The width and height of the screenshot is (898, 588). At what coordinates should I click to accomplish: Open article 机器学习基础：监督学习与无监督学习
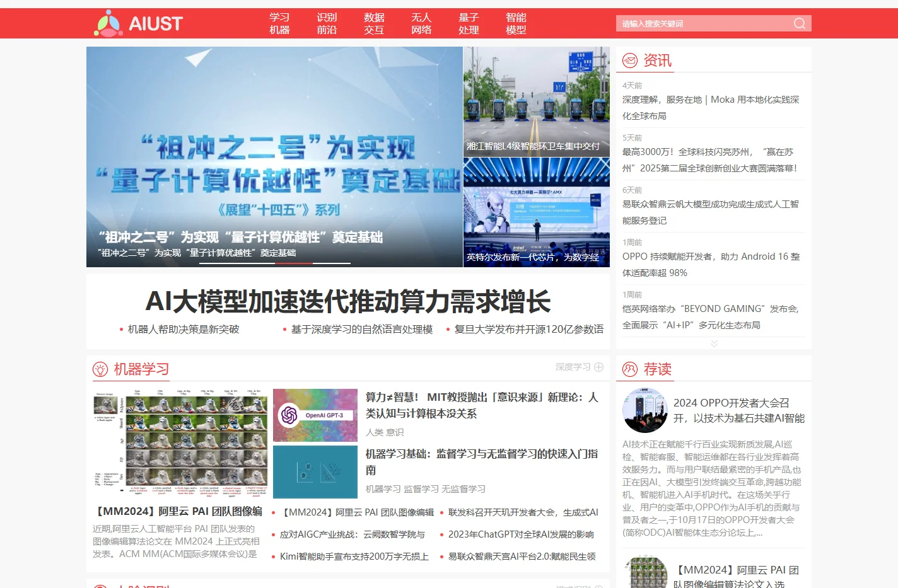482,462
